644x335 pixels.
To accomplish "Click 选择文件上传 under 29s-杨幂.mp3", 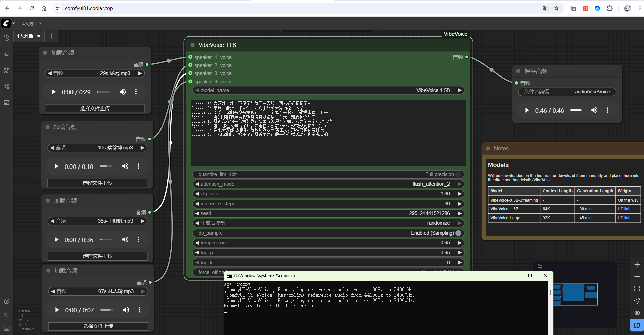I will 95,109.
